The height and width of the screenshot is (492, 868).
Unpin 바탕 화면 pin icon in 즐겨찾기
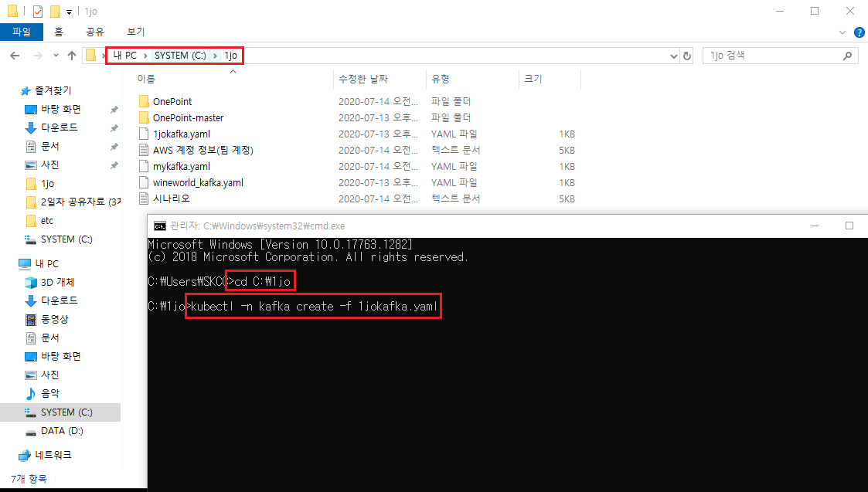point(114,110)
